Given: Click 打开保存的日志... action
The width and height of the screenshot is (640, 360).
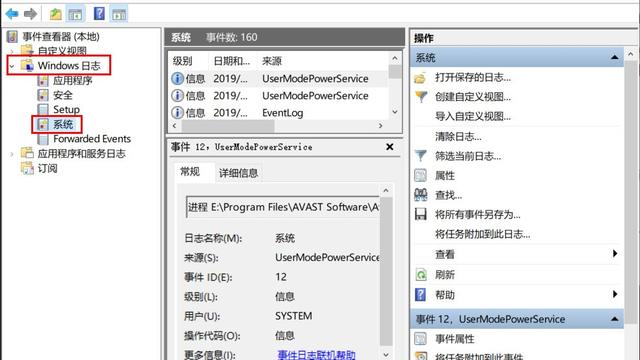Looking at the screenshot, I should click(x=473, y=77).
